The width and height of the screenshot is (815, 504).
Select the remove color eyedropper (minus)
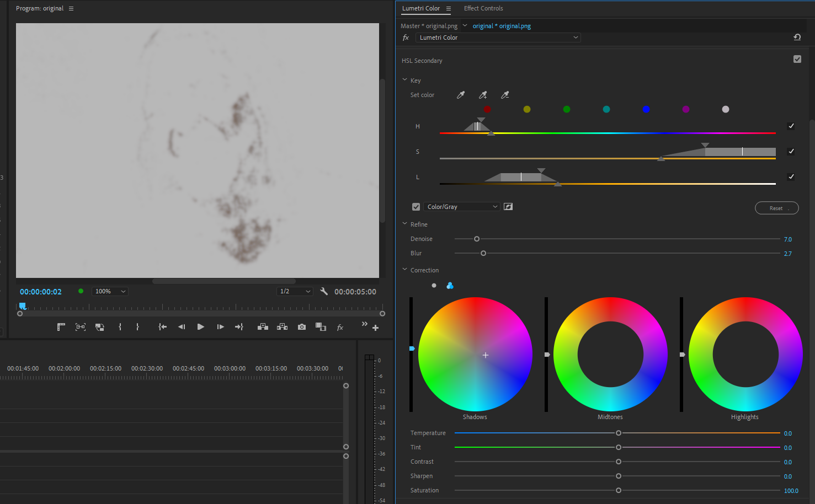[505, 95]
